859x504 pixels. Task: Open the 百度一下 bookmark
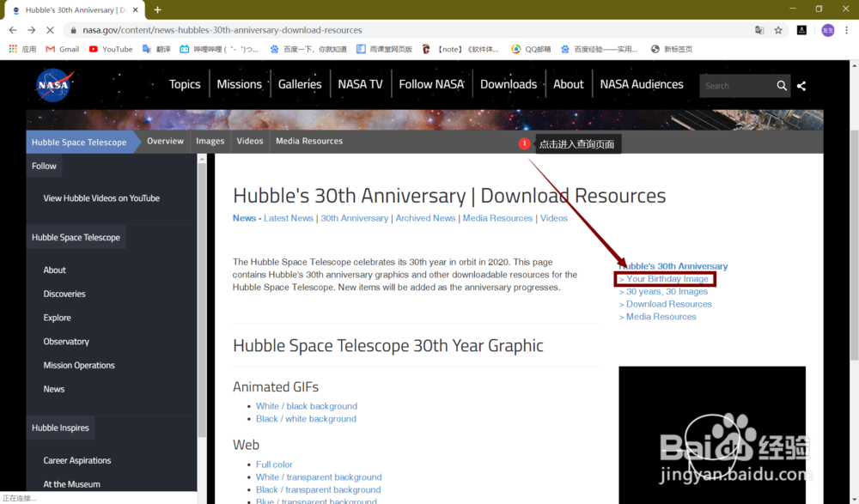pos(308,49)
